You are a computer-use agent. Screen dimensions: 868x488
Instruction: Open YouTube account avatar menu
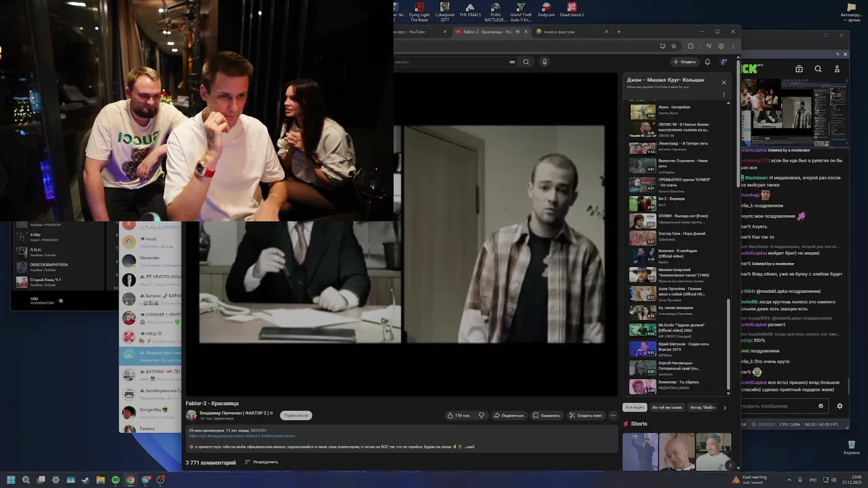pos(724,62)
